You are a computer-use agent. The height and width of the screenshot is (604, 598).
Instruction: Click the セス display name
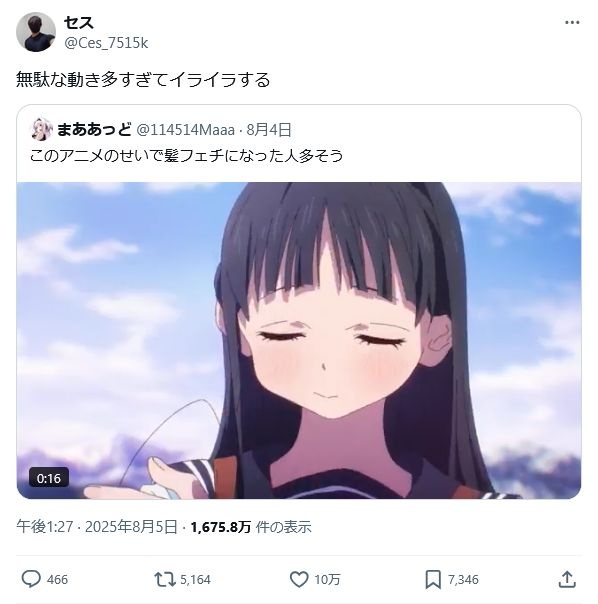pyautogui.click(x=79, y=22)
